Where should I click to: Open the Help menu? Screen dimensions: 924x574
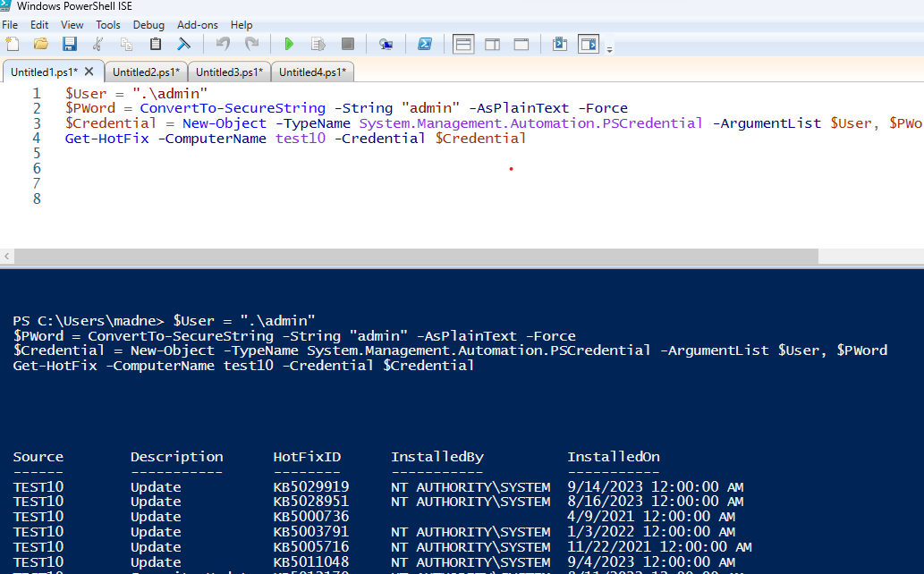tap(242, 25)
